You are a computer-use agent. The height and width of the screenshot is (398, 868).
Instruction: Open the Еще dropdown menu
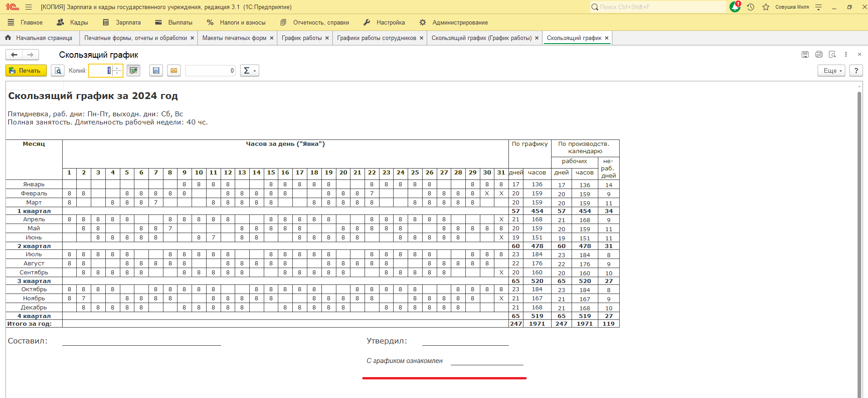click(831, 70)
